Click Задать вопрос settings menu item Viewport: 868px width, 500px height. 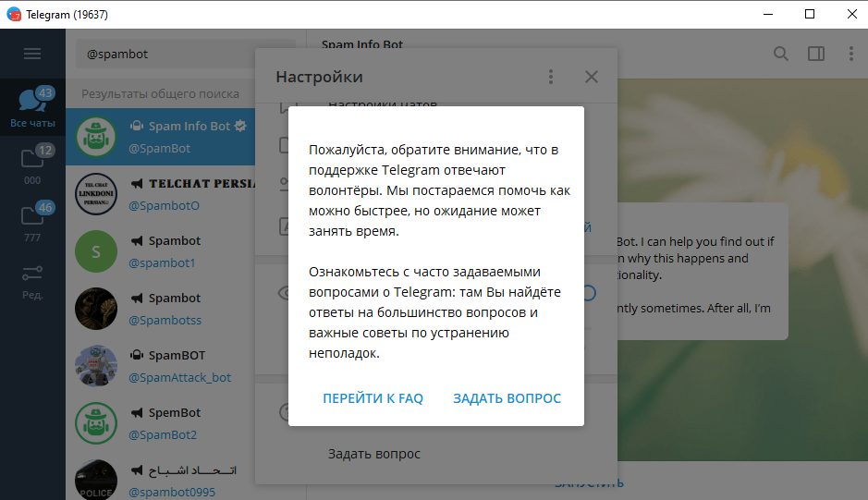pyautogui.click(x=374, y=454)
